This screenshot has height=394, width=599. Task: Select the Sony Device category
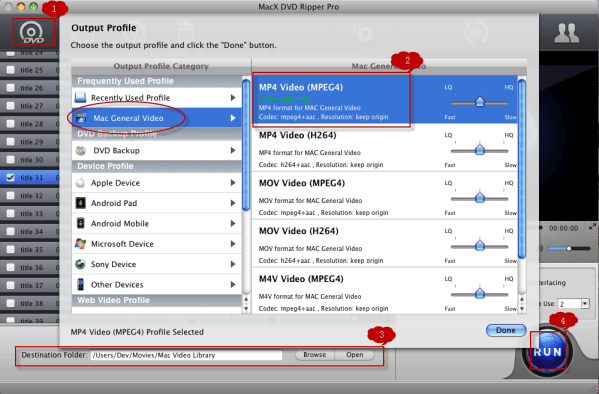click(x=157, y=264)
